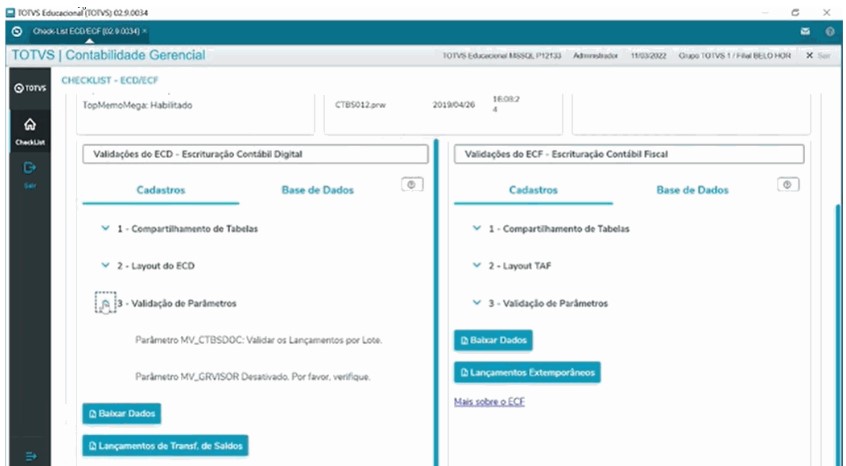846x466 pixels.
Task: Click Baixar Dados button in ECD panel
Action: click(121, 414)
